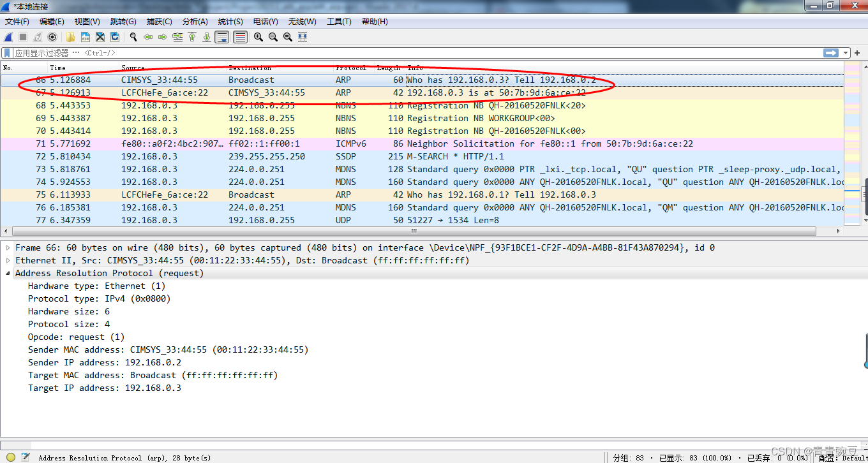Open the 捕获 menu

pyautogui.click(x=158, y=21)
